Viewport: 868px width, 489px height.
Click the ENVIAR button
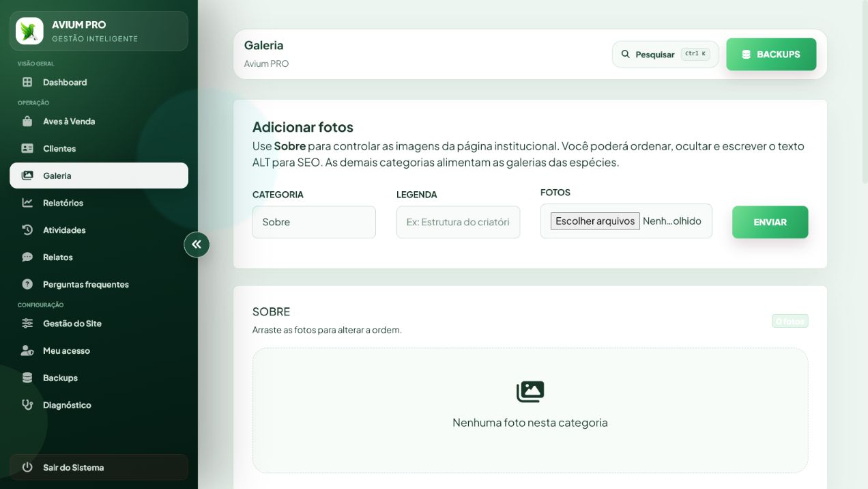pyautogui.click(x=770, y=222)
